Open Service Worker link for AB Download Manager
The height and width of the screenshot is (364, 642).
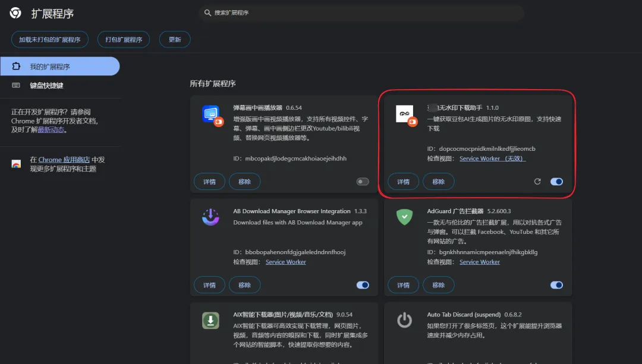click(x=286, y=262)
